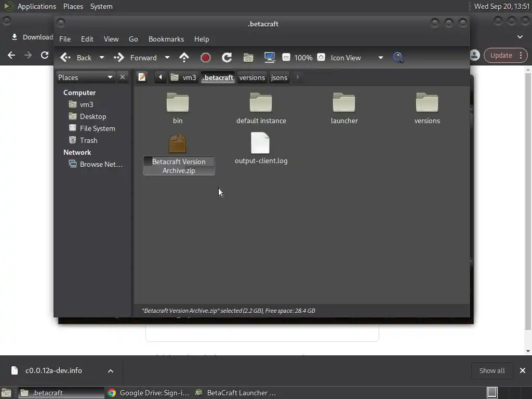Switch to BetaCraft Launcher taskbar window
532x399 pixels.
tap(236, 393)
